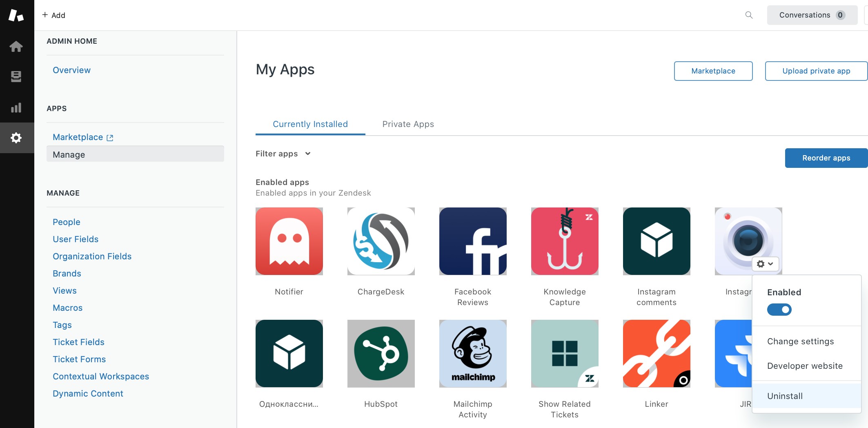Viewport: 868px width, 428px height.
Task: Open the Macros link
Action: coord(67,308)
